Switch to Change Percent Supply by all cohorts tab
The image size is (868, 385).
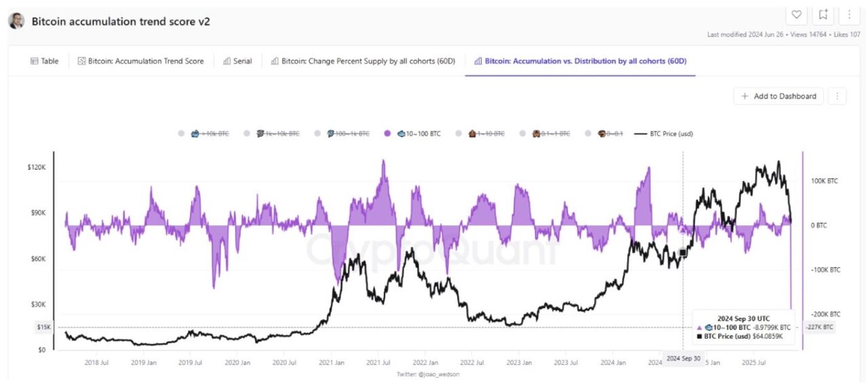click(363, 61)
